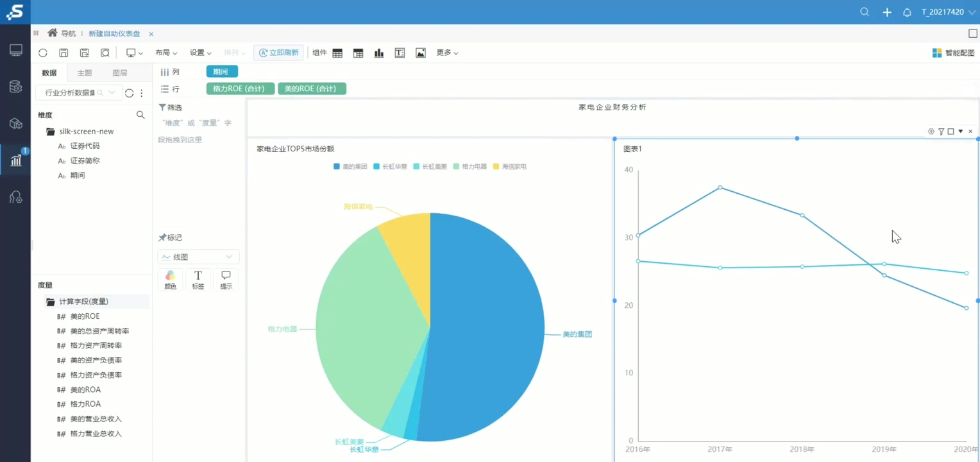Open the T_20217420 user menu
The width and height of the screenshot is (980, 462).
tap(949, 12)
